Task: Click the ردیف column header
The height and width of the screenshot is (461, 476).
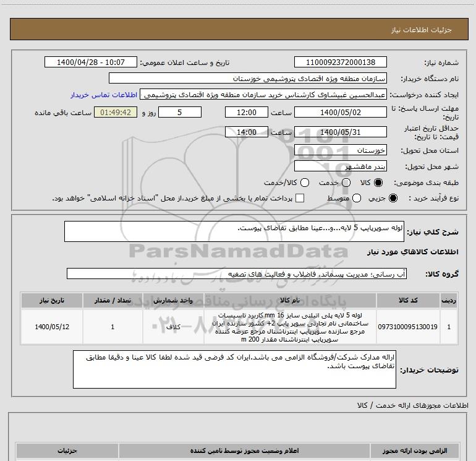Action: pos(449,300)
